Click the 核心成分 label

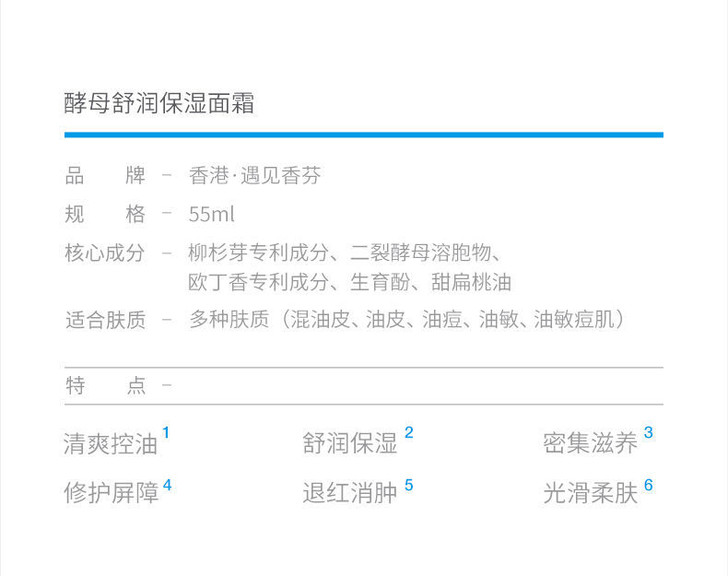pyautogui.click(x=105, y=253)
